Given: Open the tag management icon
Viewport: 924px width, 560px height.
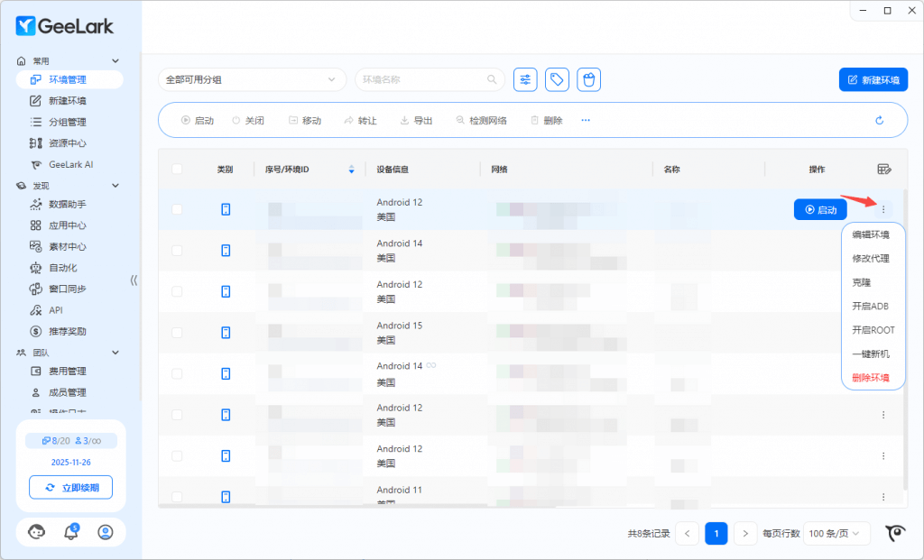Looking at the screenshot, I should tap(558, 79).
